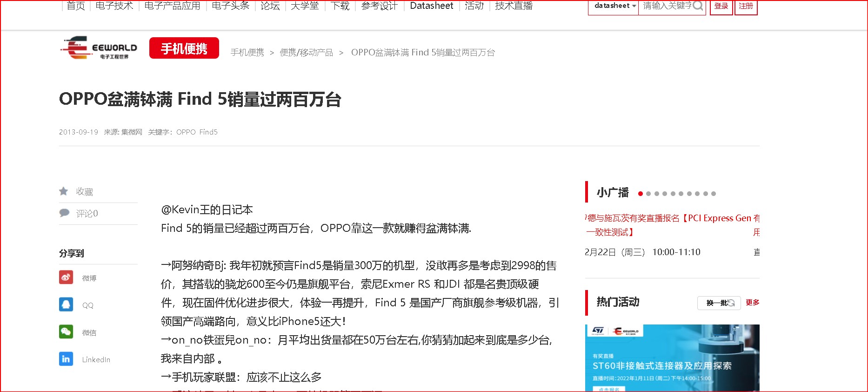
Task: Select the second carousel dot in 小广播
Action: coord(648,194)
